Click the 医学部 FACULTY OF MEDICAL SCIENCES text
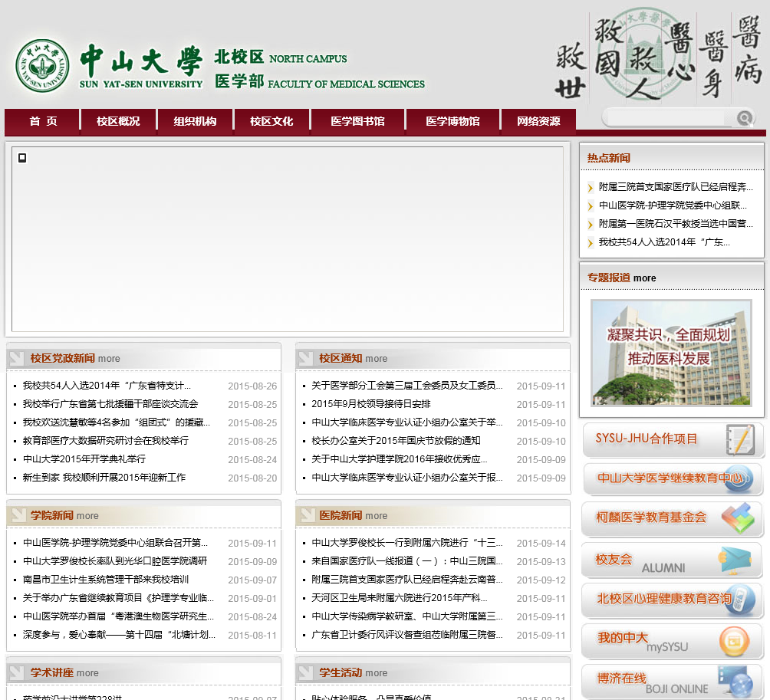Screen dimensions: 770x700 pyautogui.click(x=320, y=82)
